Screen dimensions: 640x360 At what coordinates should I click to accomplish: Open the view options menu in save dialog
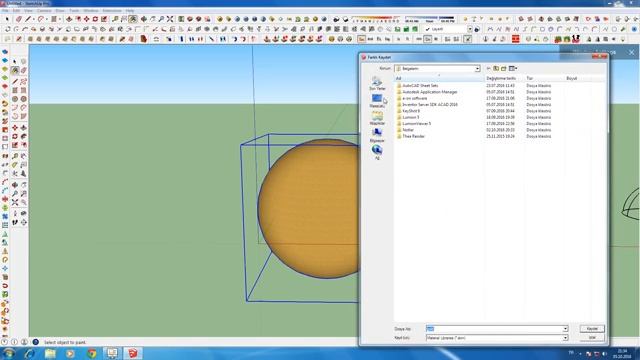[x=513, y=69]
